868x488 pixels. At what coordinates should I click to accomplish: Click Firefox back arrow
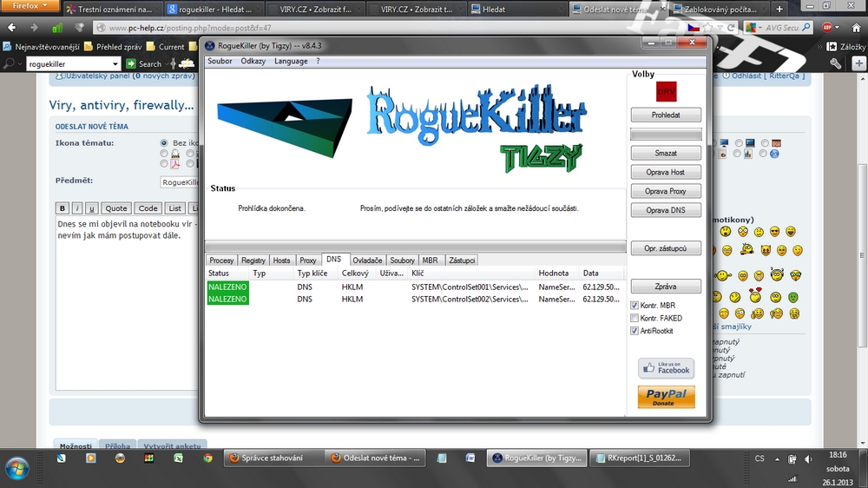click(x=11, y=27)
